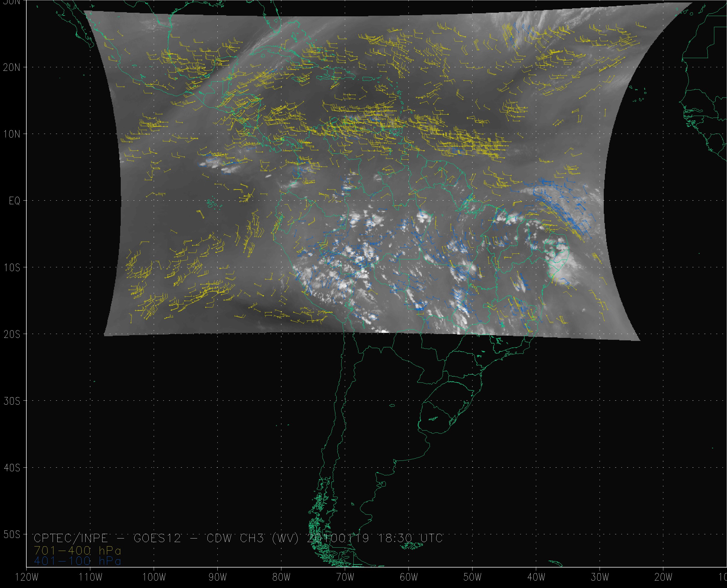
Task: Click the 10S latitude axis label
Action: point(12,268)
